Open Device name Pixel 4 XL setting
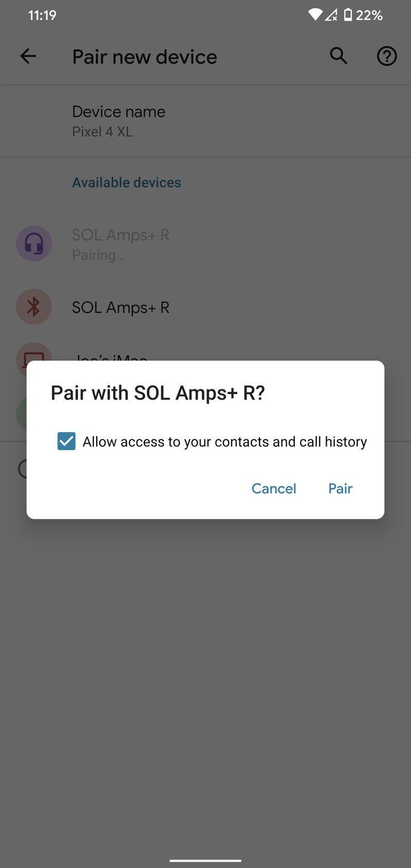Image resolution: width=411 pixels, height=868 pixels. [206, 121]
